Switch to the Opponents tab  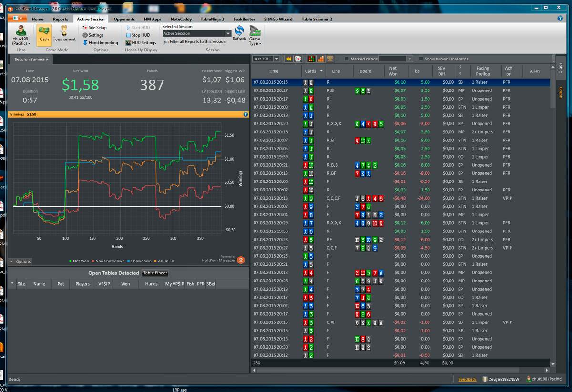pos(124,19)
